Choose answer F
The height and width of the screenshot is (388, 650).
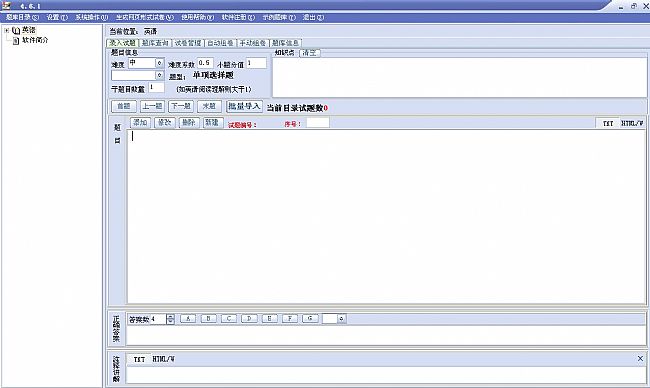[x=290, y=319]
